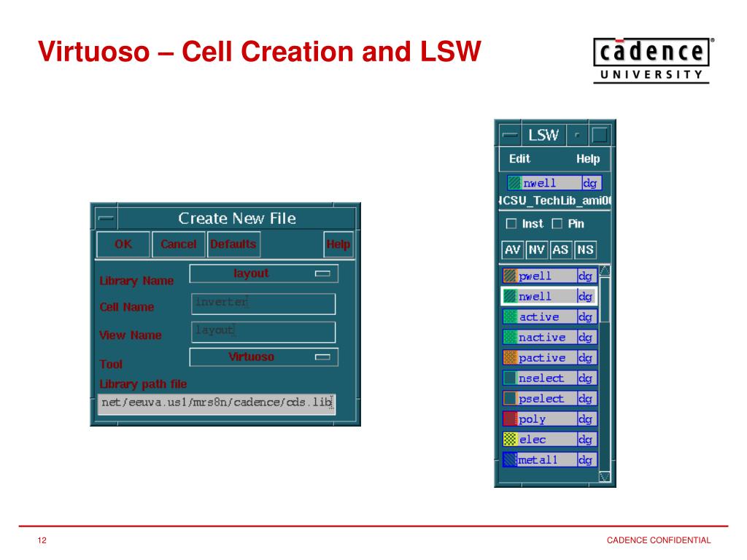Viewport: 747px width, 560px height.
Task: Open the Library Name dropdown showing layout
Action: [x=263, y=273]
